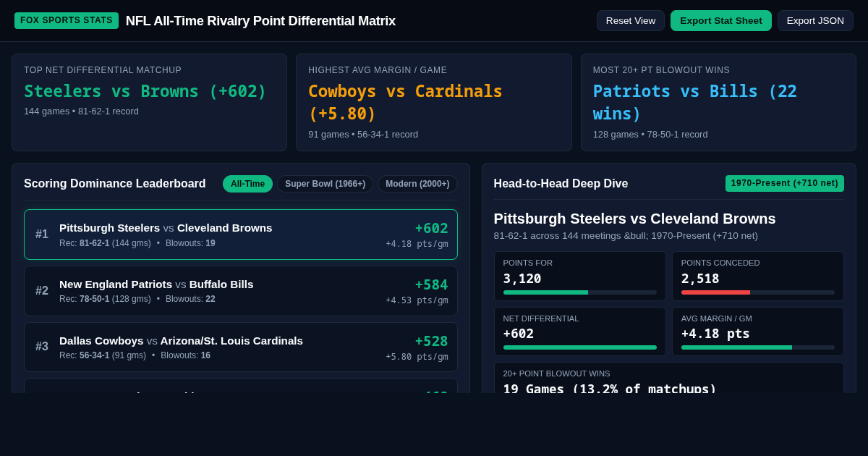Screen dimensions: 868x456
Task: Click the +5.80 pts/gm value in Cowboys row
Action: (x=417, y=357)
